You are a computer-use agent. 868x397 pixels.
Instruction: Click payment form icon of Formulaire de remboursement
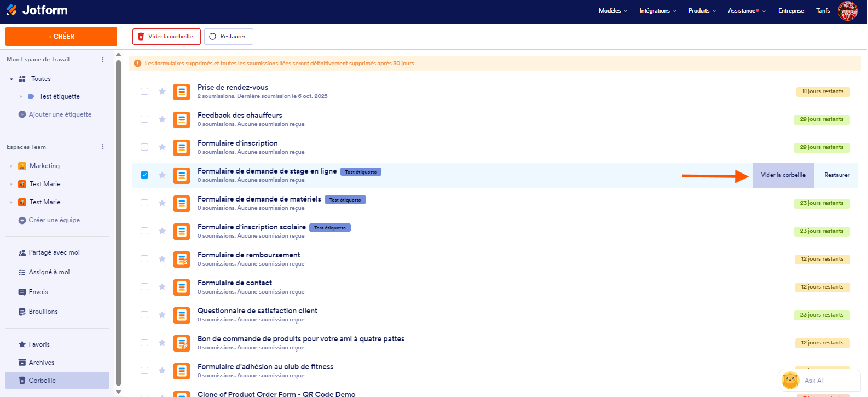click(182, 260)
